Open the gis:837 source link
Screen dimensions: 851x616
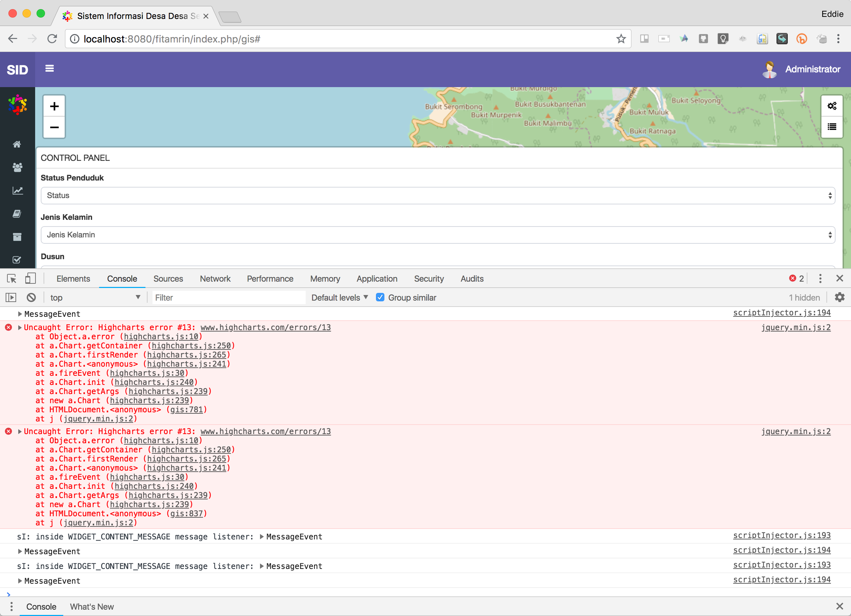[187, 513]
